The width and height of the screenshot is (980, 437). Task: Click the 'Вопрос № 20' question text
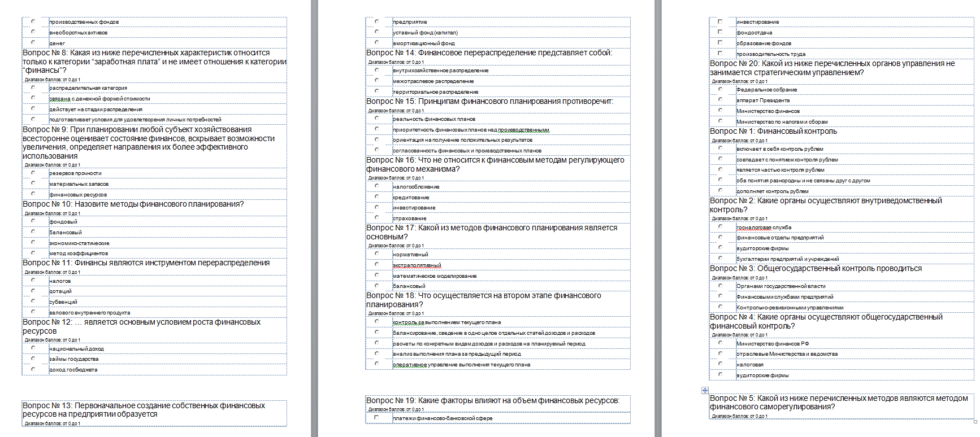click(x=832, y=68)
